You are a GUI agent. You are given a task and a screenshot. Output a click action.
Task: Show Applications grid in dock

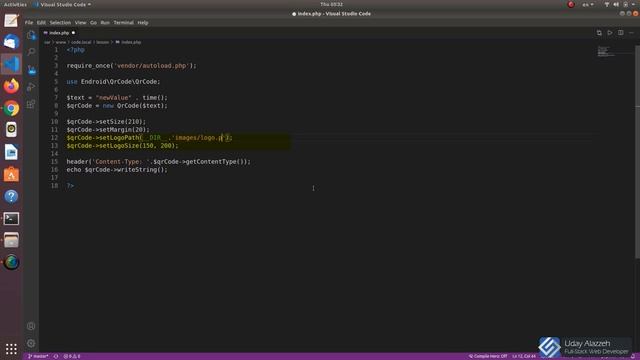coord(11,349)
